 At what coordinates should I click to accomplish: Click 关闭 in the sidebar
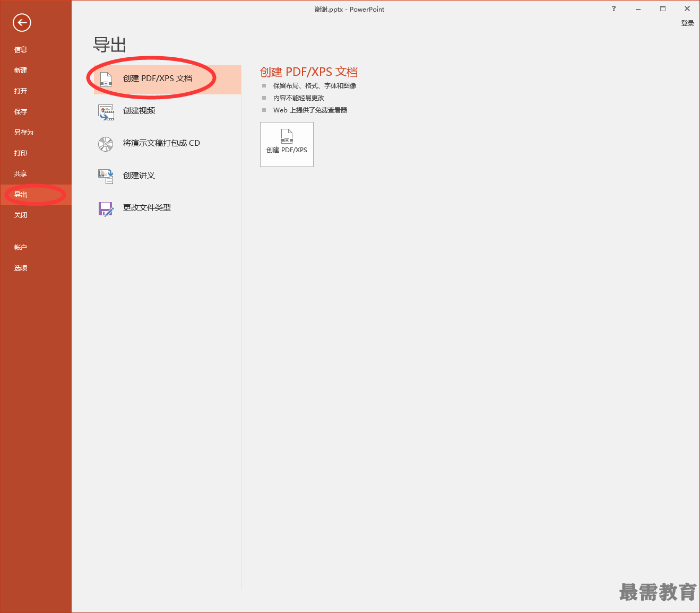pyautogui.click(x=36, y=215)
